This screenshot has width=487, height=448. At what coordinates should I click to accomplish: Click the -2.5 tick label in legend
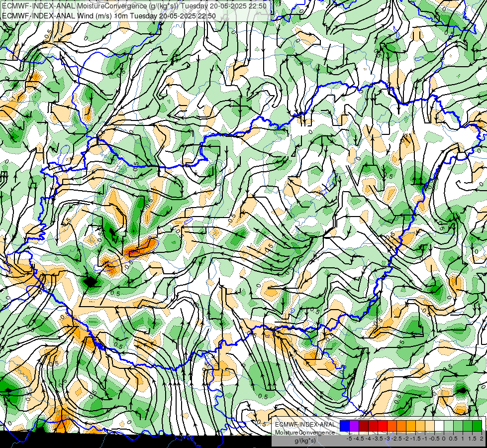click(x=396, y=439)
